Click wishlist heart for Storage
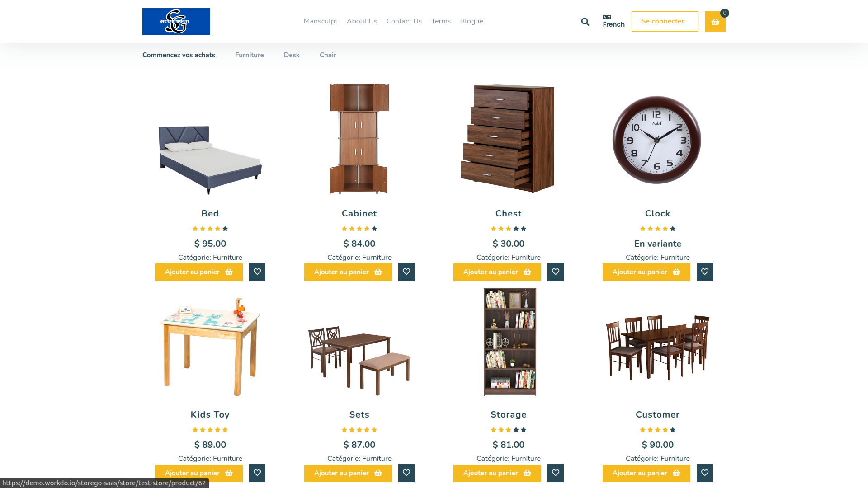Viewport: 868px width, 488px height. (x=556, y=473)
